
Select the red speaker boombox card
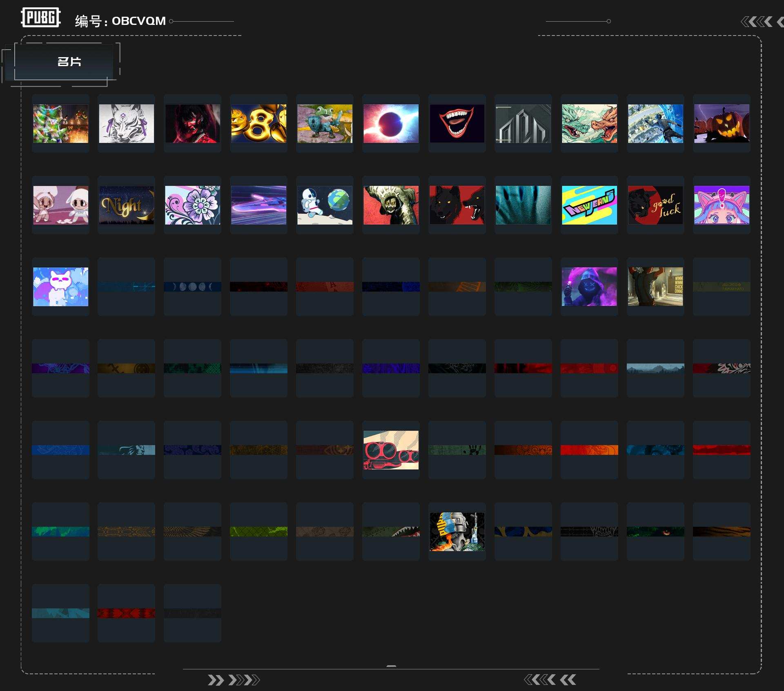391,450
